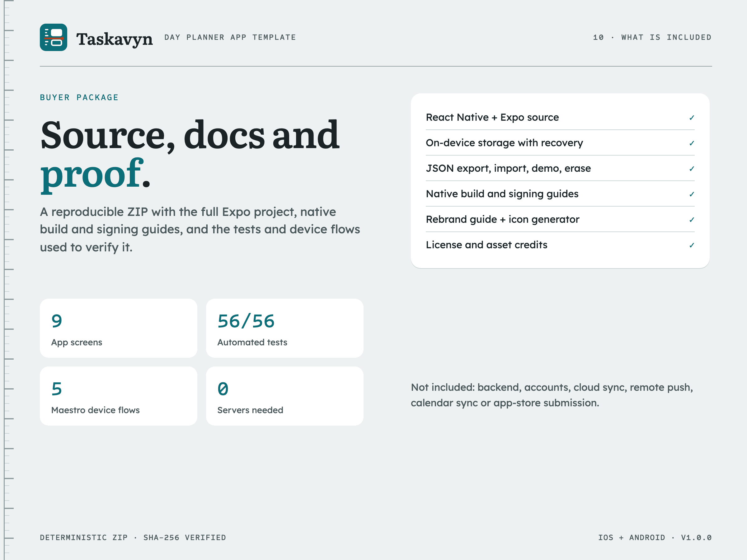This screenshot has width=747, height=560.
Task: Click the 'Not included: backend, accounts' note
Action: click(x=552, y=395)
